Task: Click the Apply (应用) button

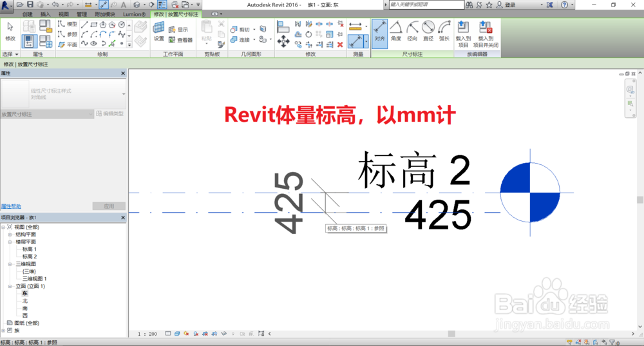Action: click(x=109, y=206)
